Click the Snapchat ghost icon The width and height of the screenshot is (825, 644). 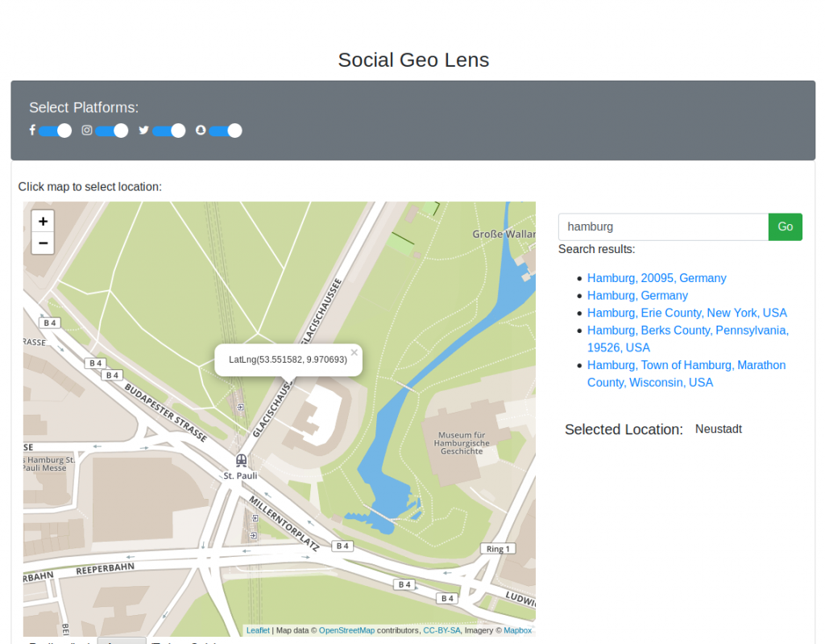point(201,130)
